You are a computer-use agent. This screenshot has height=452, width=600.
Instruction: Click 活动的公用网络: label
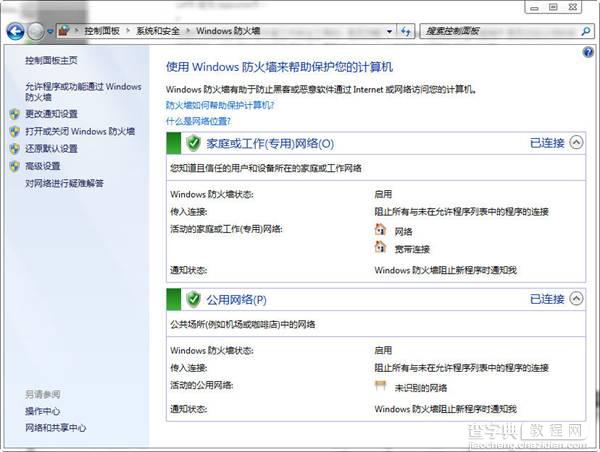(202, 385)
